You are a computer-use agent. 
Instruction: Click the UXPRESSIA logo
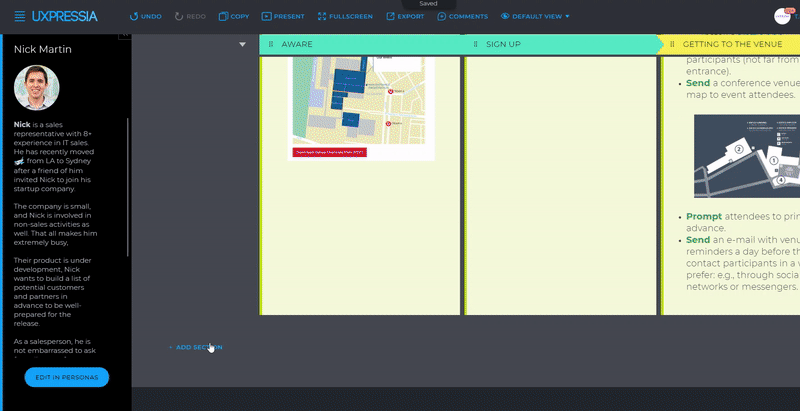coord(64,16)
